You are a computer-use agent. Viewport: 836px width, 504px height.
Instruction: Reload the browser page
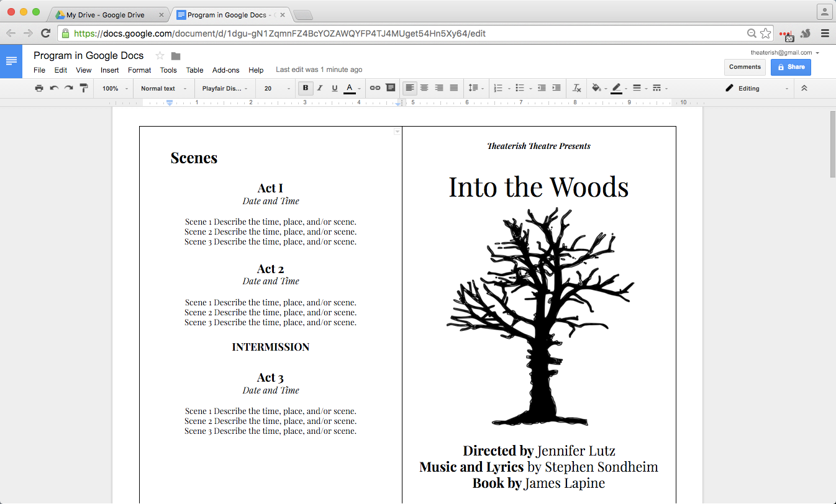[x=45, y=34]
